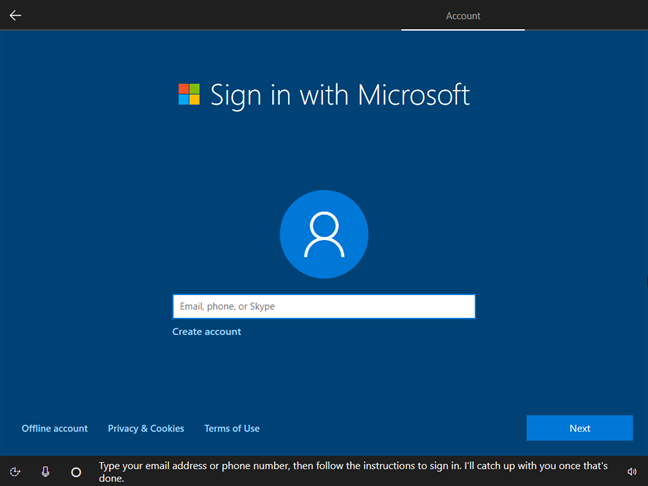
Task: Click the white underline beneath Account tab
Action: tap(463, 30)
